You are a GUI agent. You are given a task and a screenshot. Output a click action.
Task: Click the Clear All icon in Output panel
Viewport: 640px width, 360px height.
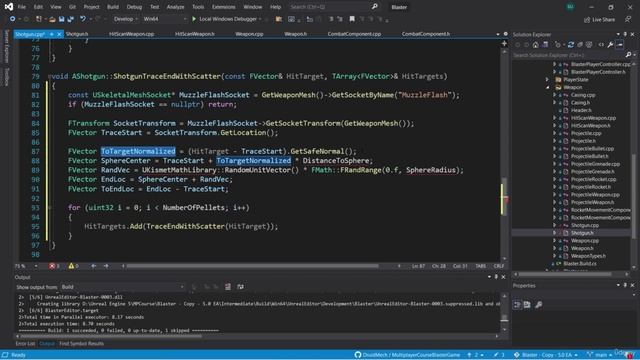pos(228,287)
